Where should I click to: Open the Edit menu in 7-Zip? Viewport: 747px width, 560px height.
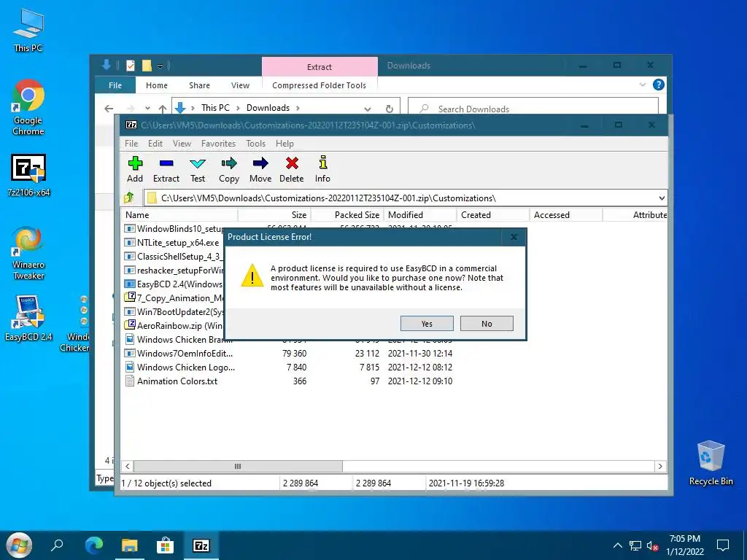click(155, 144)
